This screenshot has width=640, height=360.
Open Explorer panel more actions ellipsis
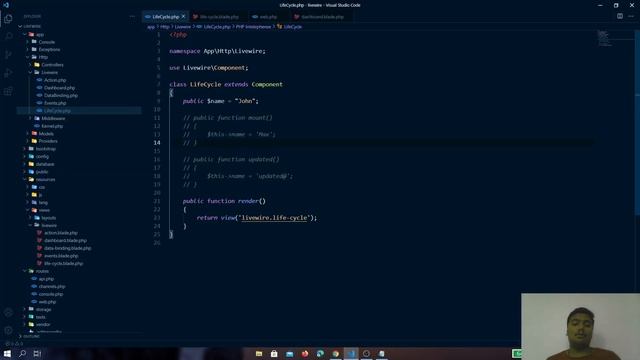pos(132,16)
